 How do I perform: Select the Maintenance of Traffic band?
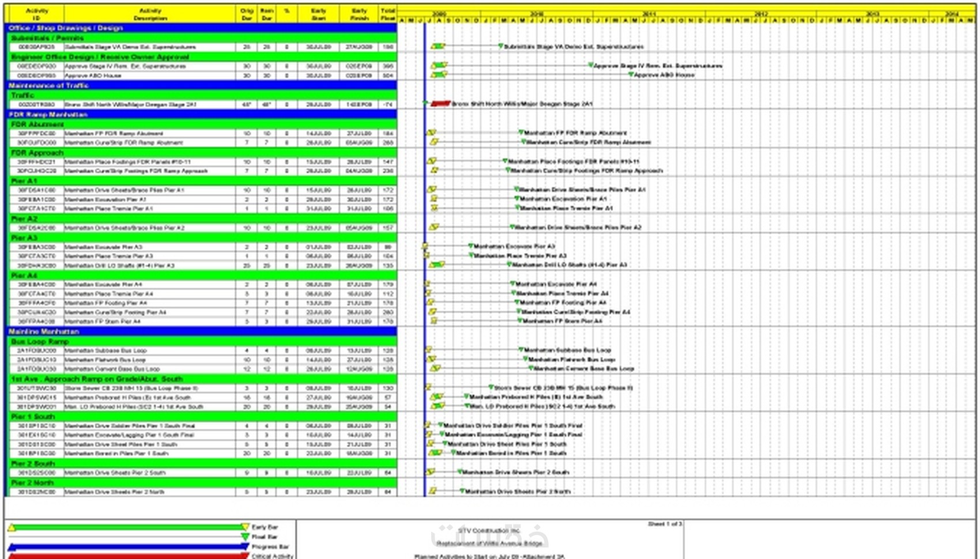[x=202, y=85]
